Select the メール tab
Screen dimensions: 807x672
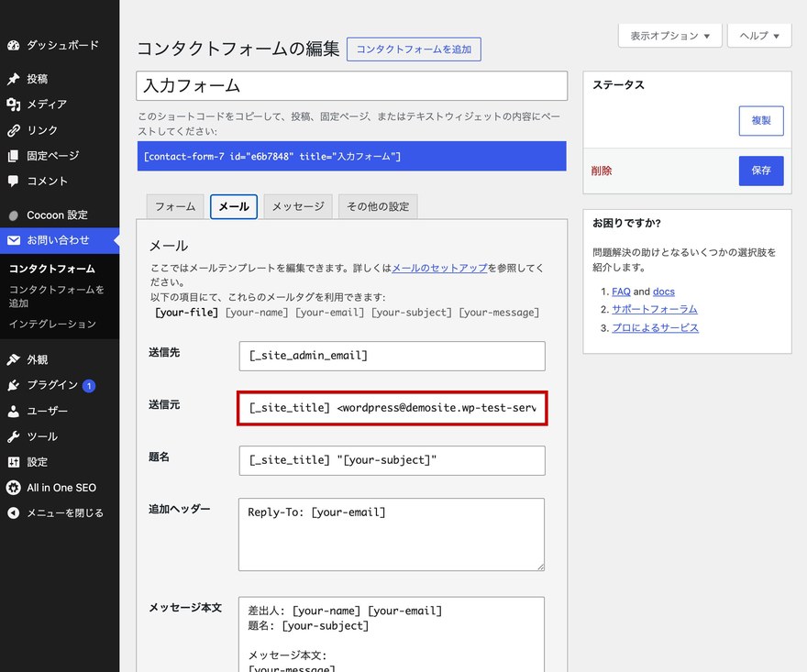(234, 206)
